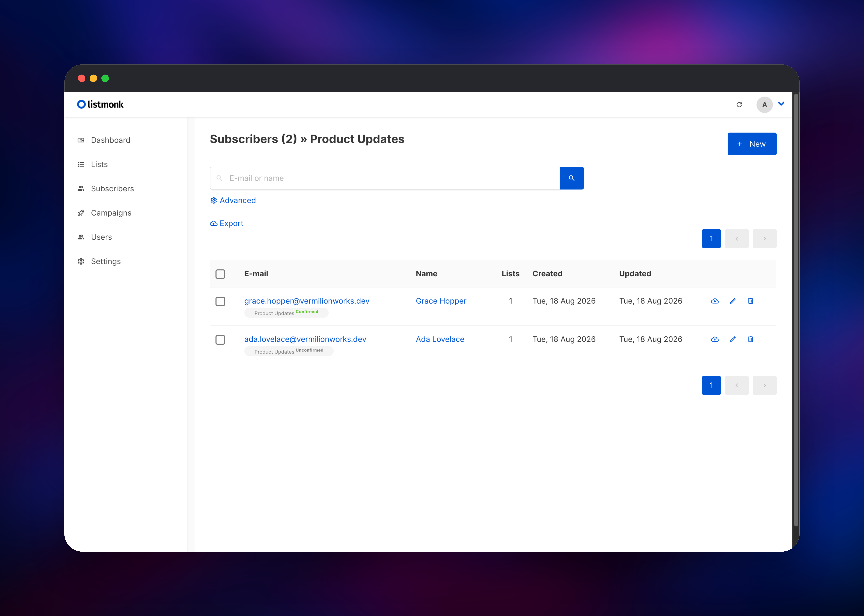
Task: Delete Ada Lovelace with trash icon
Action: coord(751,339)
